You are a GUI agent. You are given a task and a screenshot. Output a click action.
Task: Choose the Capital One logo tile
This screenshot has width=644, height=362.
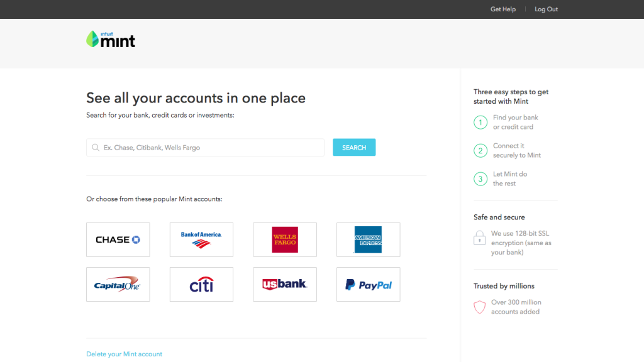(x=118, y=285)
